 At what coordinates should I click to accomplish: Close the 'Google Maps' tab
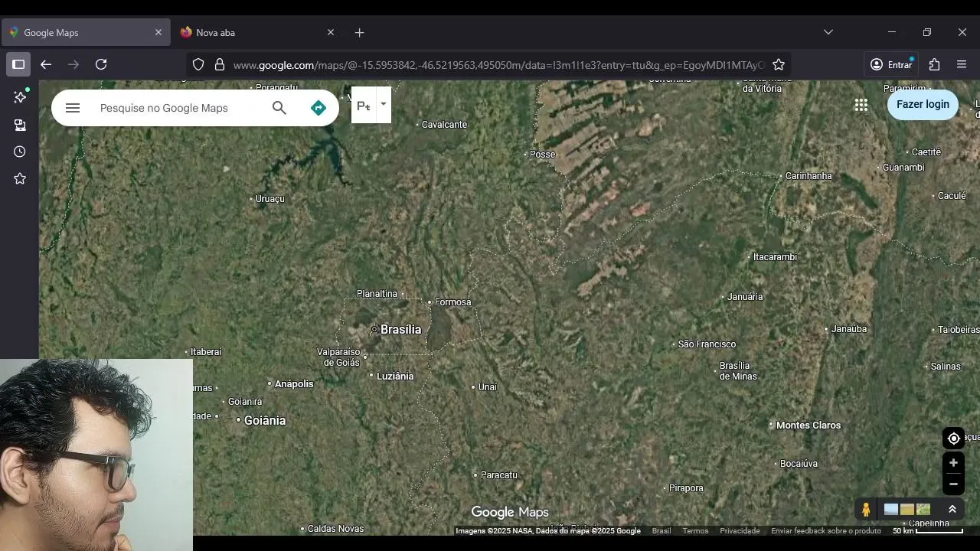[x=158, y=32]
